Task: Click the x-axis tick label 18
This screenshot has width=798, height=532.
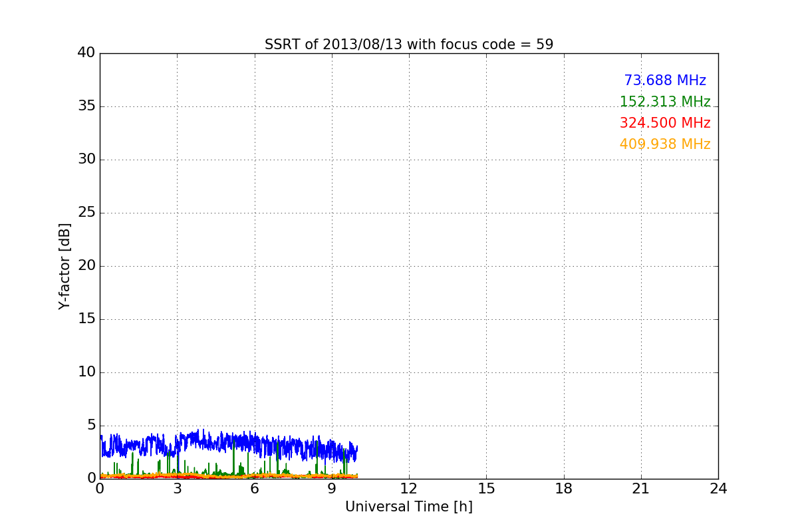Action: click(564, 489)
